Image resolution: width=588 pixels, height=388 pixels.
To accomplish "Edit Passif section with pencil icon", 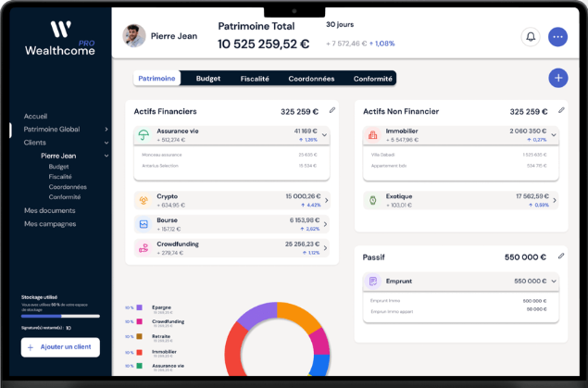I will click(560, 256).
